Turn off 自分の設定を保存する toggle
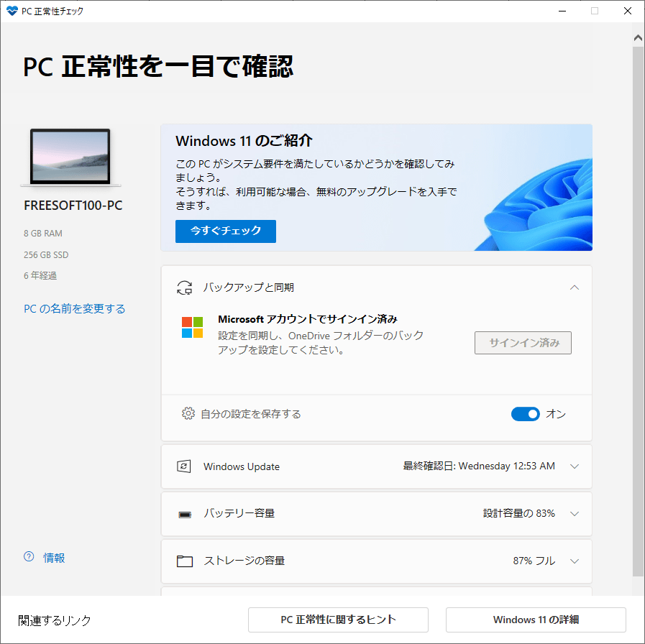Screen dimensions: 645x644 click(x=525, y=414)
